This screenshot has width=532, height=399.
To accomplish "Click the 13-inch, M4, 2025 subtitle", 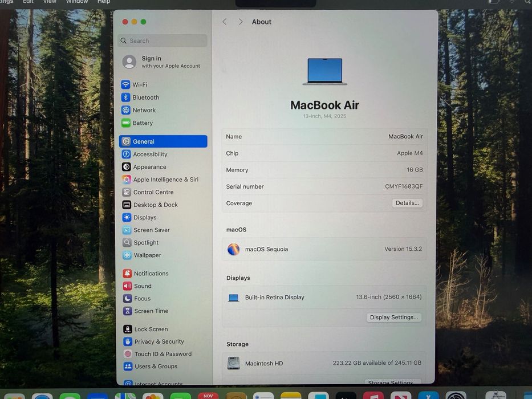I will click(324, 116).
